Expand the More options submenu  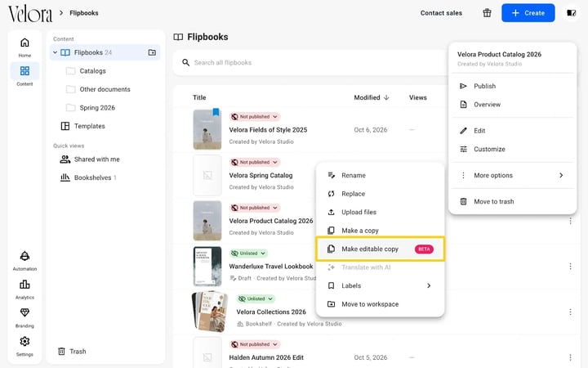[512, 175]
